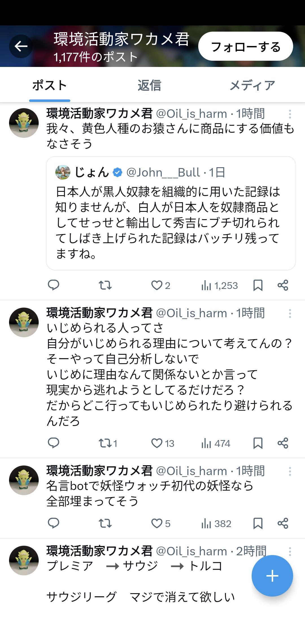305x644 pixels.
Task: View analytics showing 1,253 views
Action: (219, 286)
